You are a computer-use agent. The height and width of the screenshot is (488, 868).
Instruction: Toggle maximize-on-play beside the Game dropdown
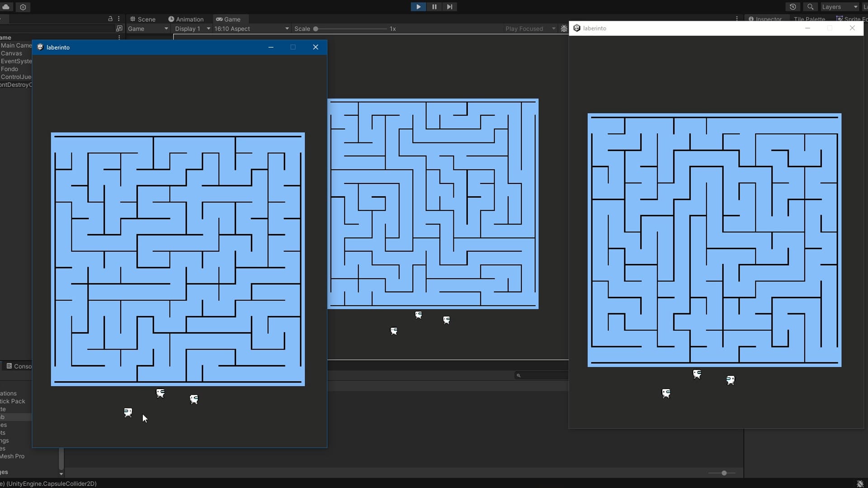point(119,28)
